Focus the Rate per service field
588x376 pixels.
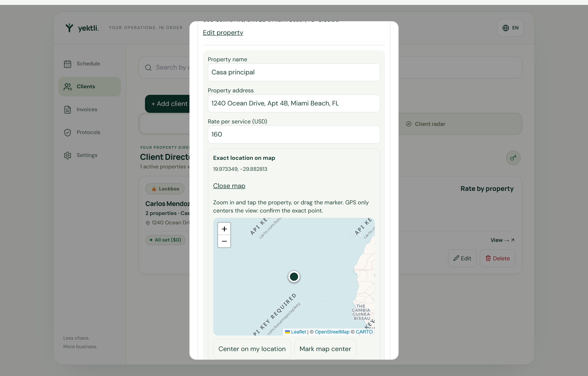294,134
